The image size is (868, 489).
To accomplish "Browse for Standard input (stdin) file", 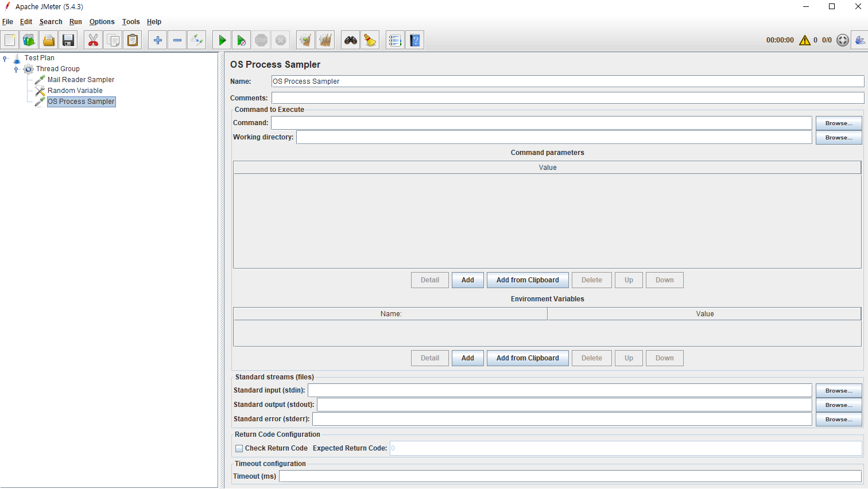I will (839, 391).
